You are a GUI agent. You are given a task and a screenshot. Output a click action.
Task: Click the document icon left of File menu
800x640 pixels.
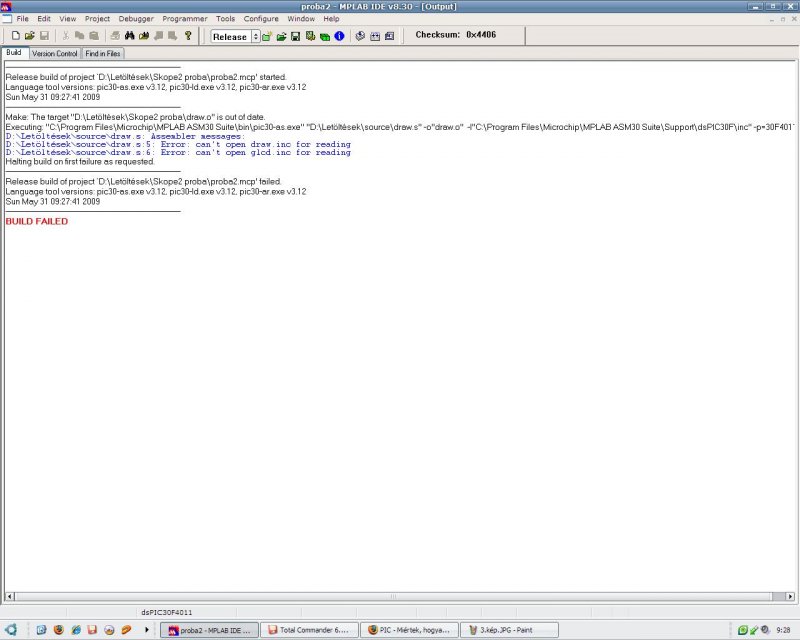6,19
